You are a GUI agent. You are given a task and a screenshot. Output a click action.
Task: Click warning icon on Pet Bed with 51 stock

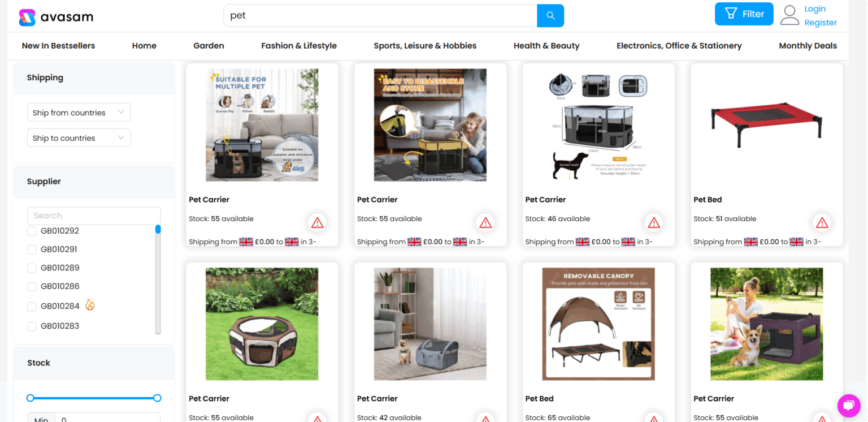point(822,223)
